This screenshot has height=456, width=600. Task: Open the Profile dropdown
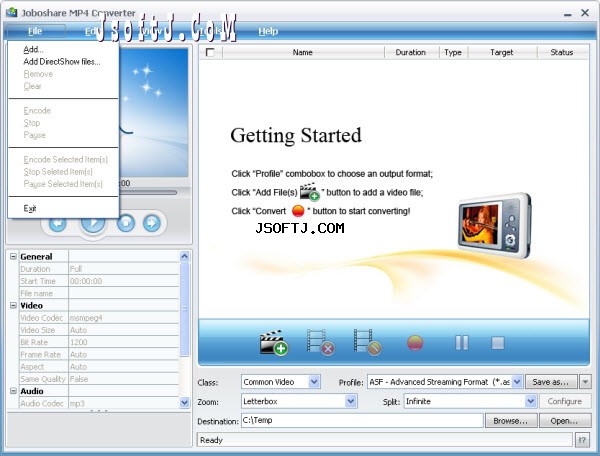(517, 382)
